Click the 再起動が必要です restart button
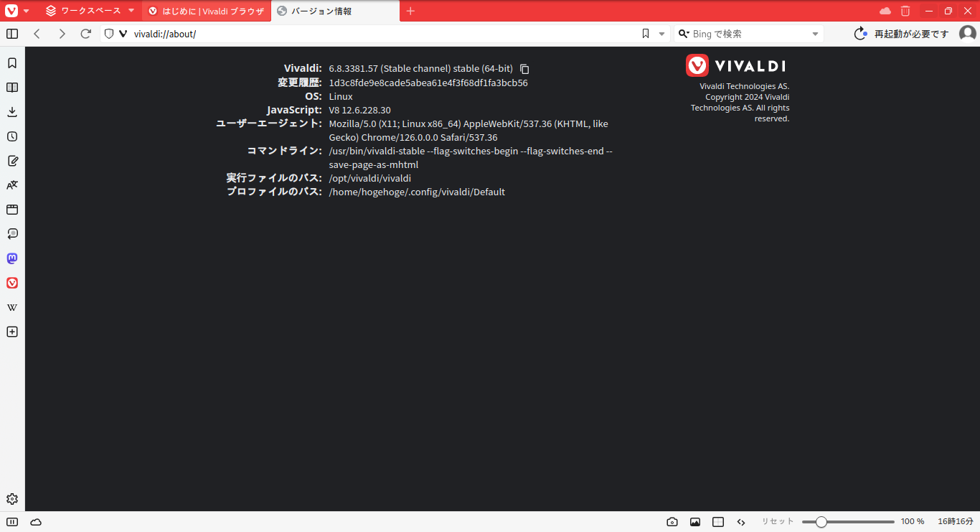Image resolution: width=980 pixels, height=532 pixels. click(x=901, y=34)
